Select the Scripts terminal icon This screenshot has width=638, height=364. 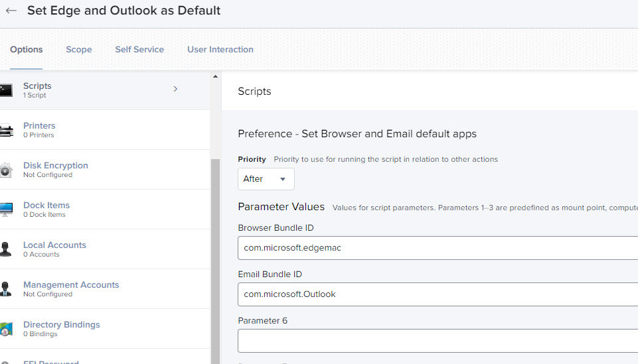[6, 90]
